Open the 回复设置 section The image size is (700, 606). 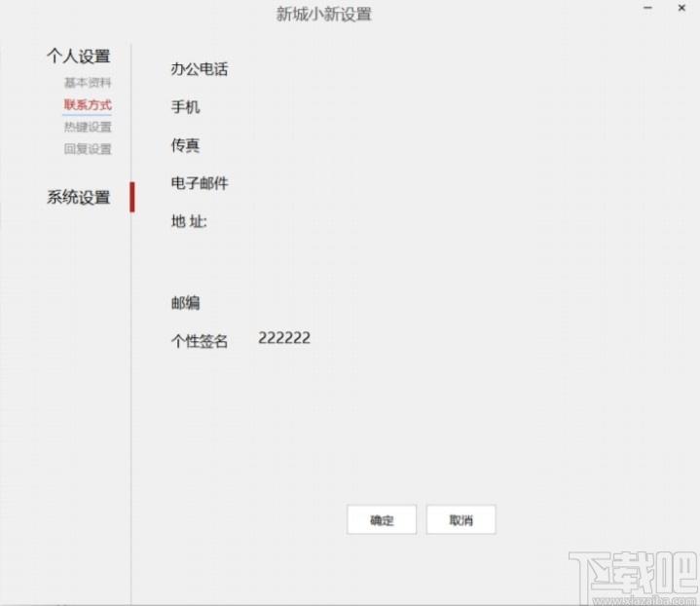[88, 149]
